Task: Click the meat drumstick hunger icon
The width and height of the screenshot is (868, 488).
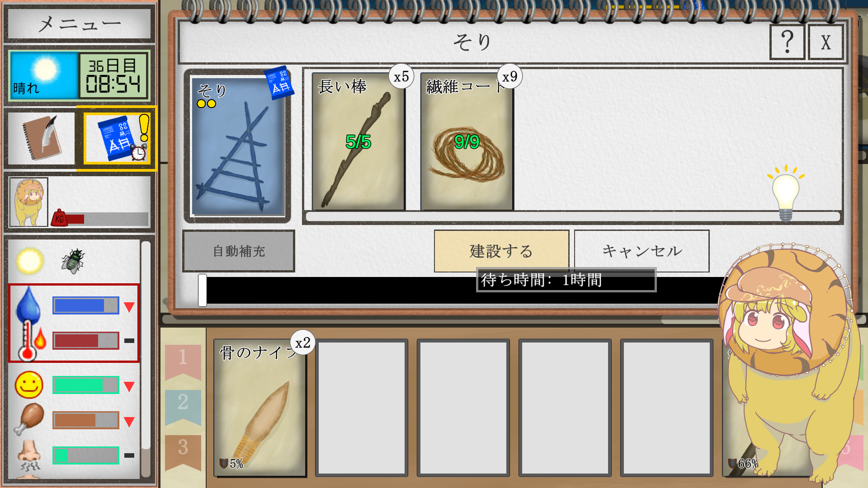Action: (x=29, y=419)
